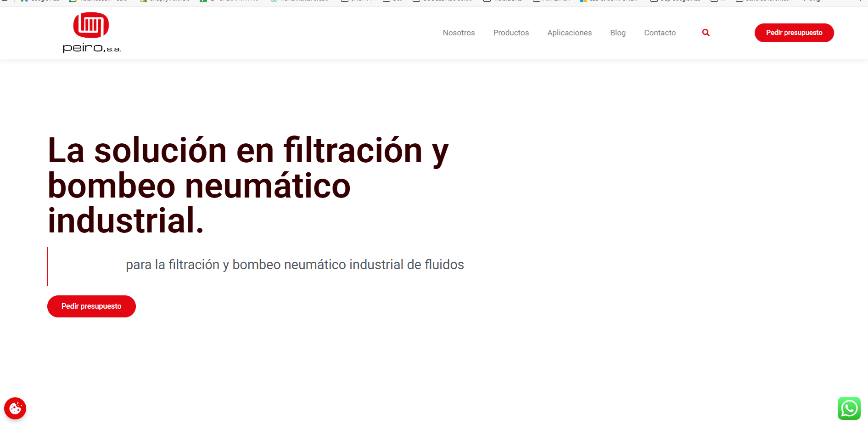868x424 pixels.
Task: Click the subtitle ending with industrial de fluidos
Action: point(295,265)
